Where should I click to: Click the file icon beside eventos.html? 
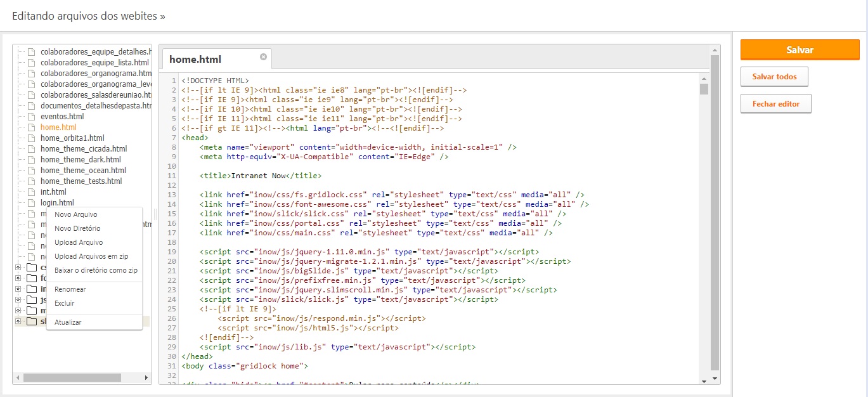(32, 117)
